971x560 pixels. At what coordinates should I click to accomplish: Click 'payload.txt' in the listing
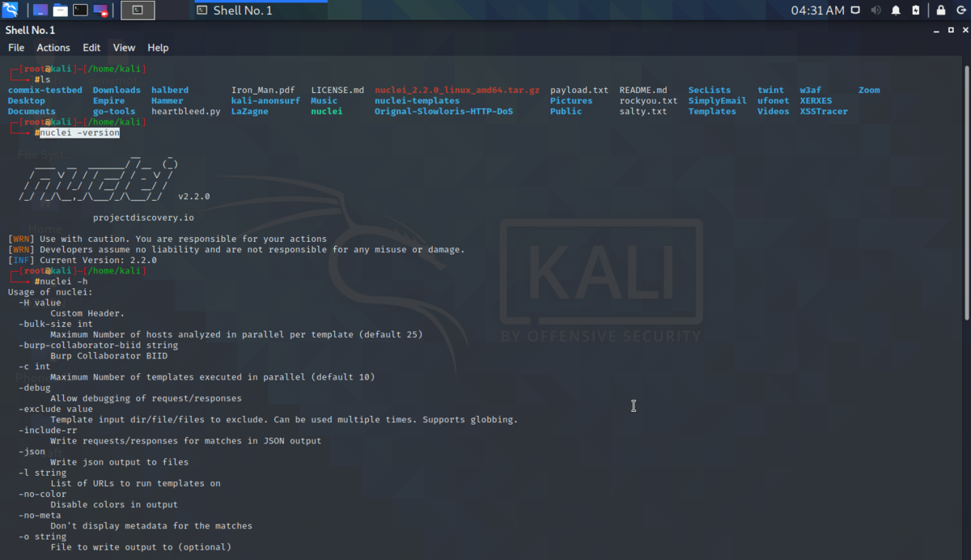click(x=579, y=90)
